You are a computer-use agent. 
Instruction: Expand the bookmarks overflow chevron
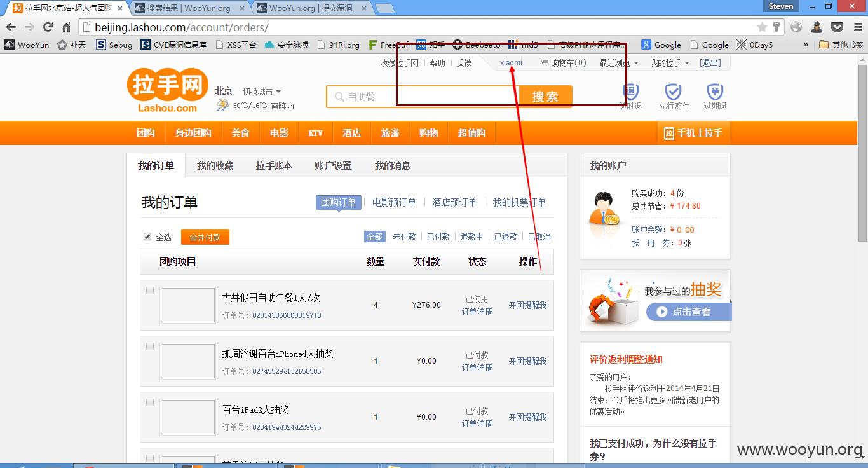(x=806, y=45)
